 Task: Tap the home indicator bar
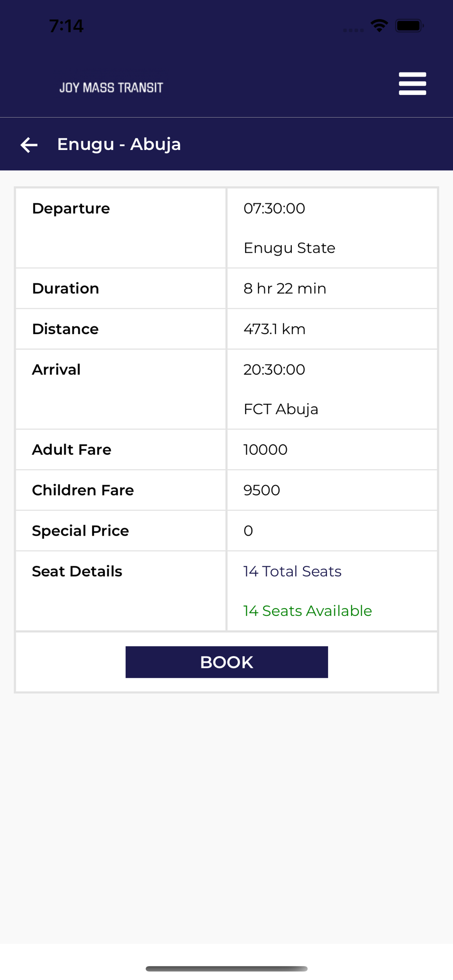pos(226,969)
